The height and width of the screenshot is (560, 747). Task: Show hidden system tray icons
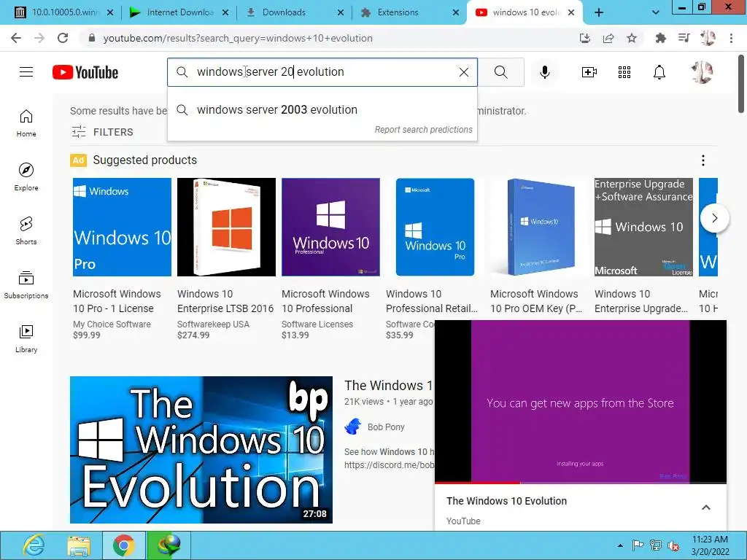pyautogui.click(x=620, y=545)
